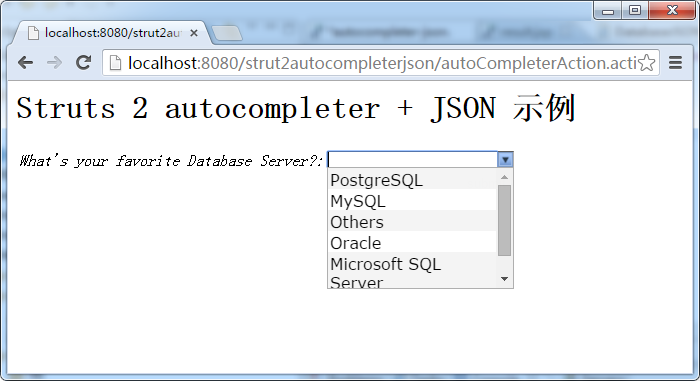
Task: Click the forward navigation arrow
Action: (x=54, y=63)
